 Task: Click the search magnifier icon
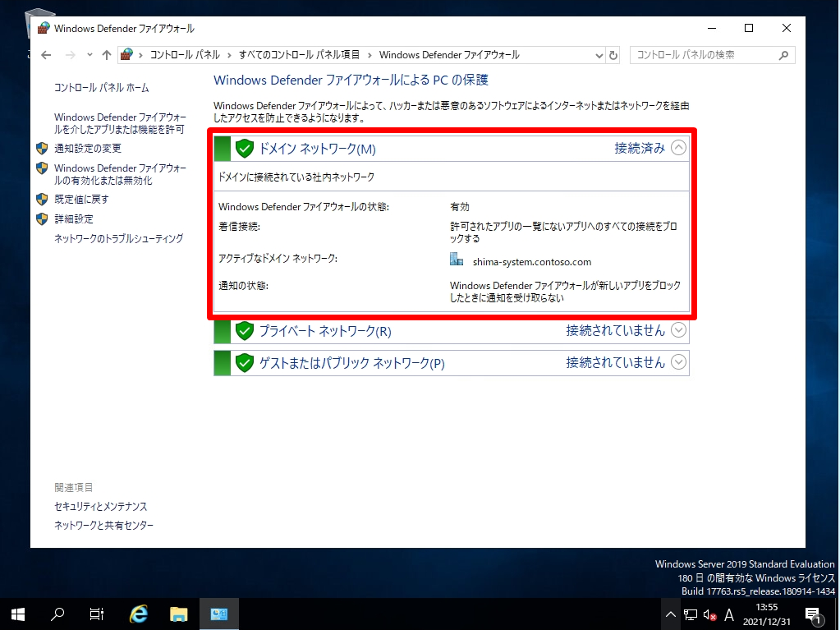click(783, 55)
